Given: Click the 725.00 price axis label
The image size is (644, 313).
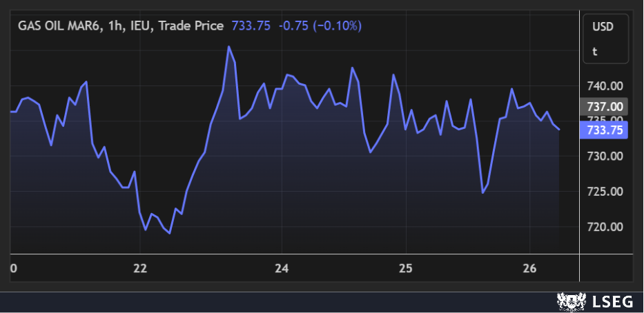Looking at the screenshot, I should (605, 192).
